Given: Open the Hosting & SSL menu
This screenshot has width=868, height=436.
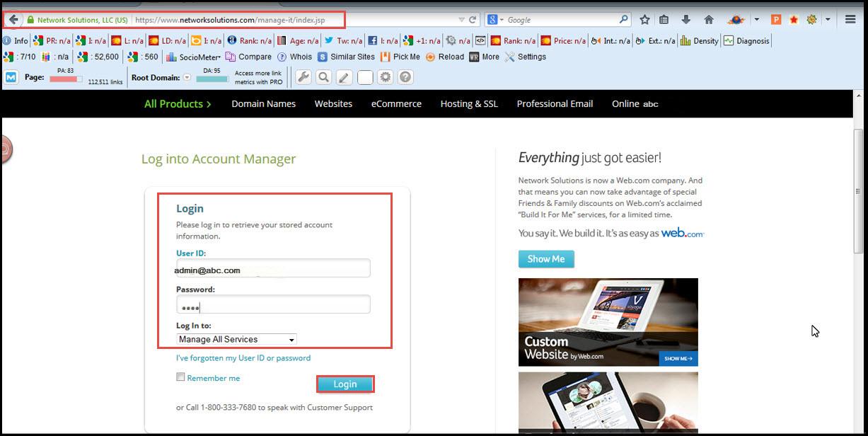Looking at the screenshot, I should (469, 103).
